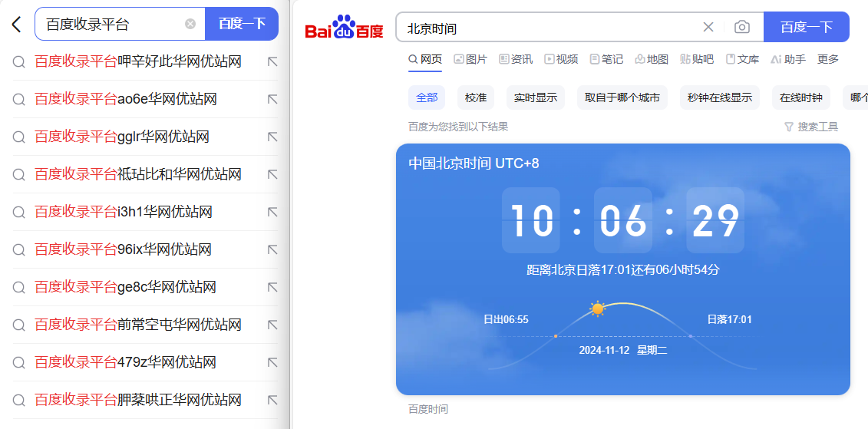Select the suggestion 百度收录平台胛菜哄正华网优站网

[x=138, y=400]
